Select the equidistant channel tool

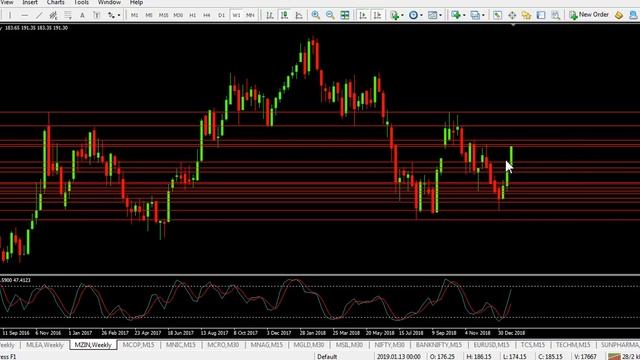[53, 15]
